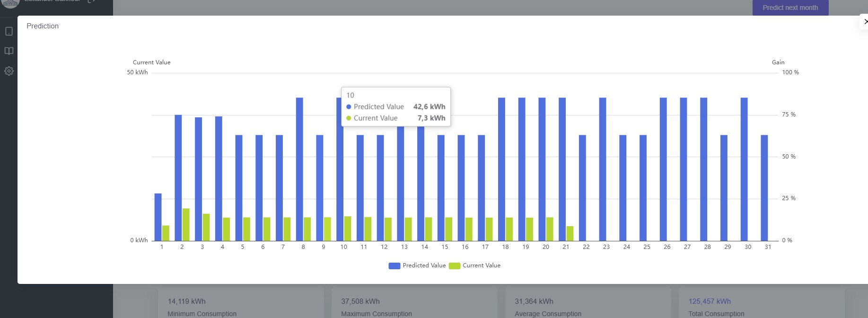Open the tablet device icon in sidebar

(9, 31)
